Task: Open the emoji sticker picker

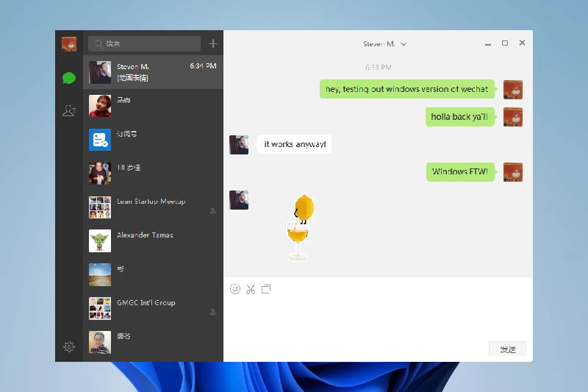Action: click(x=235, y=289)
